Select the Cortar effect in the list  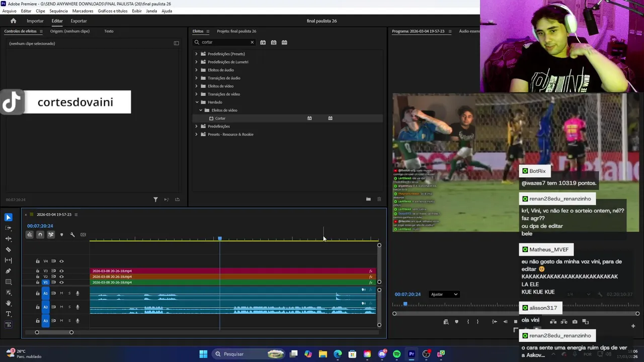(220, 118)
